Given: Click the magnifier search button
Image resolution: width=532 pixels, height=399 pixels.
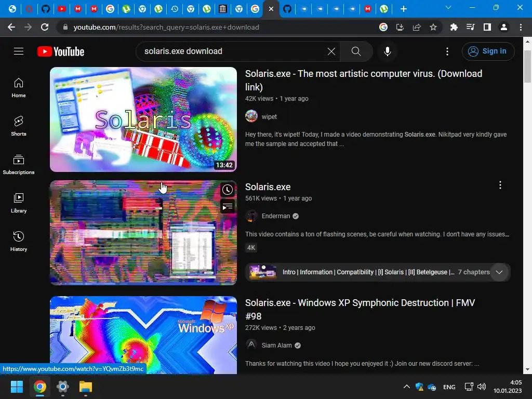Looking at the screenshot, I should click(x=356, y=51).
